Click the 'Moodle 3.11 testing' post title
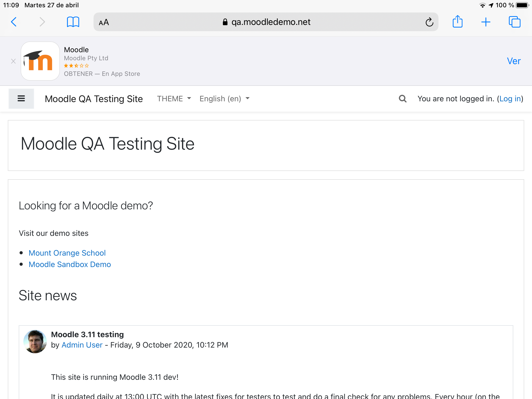The image size is (532, 399). pyautogui.click(x=87, y=334)
